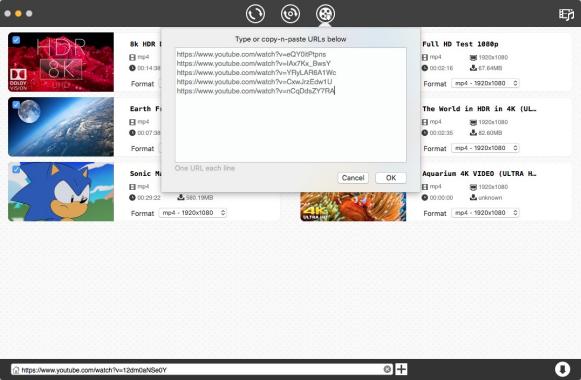The image size is (581, 380).
Task: Open Format dropdown for Full HD Test 1080p
Action: tap(485, 83)
